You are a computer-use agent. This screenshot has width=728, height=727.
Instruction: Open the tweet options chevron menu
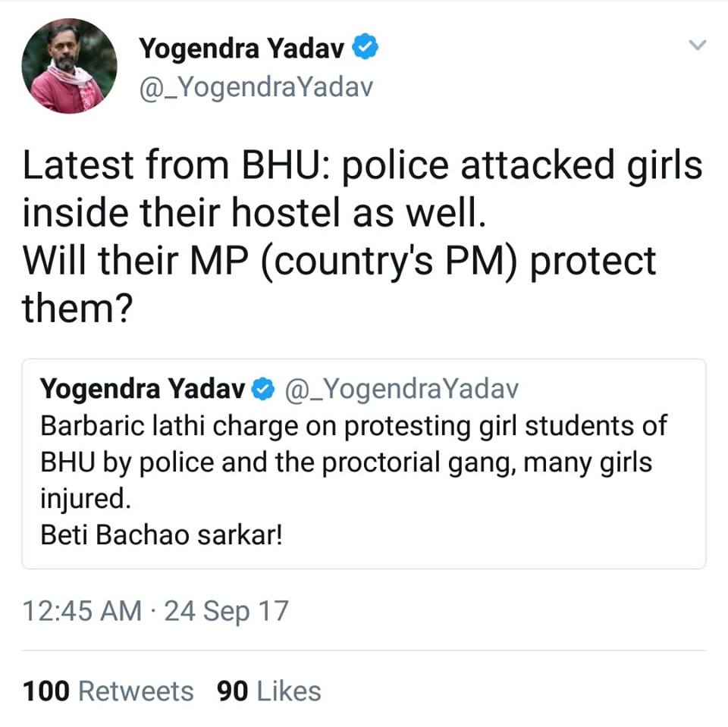click(696, 46)
